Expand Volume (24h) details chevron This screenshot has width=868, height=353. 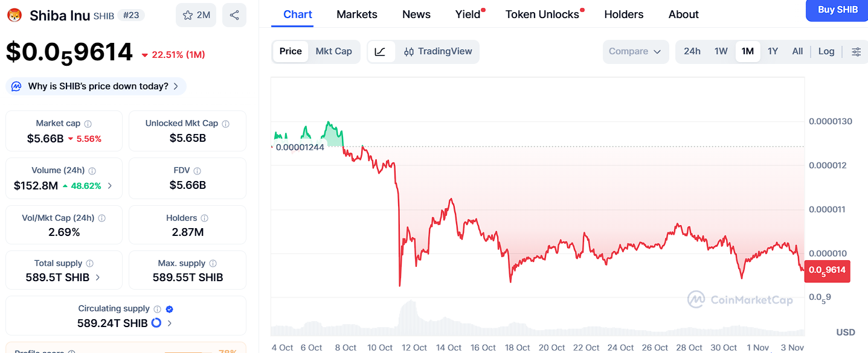click(x=109, y=186)
